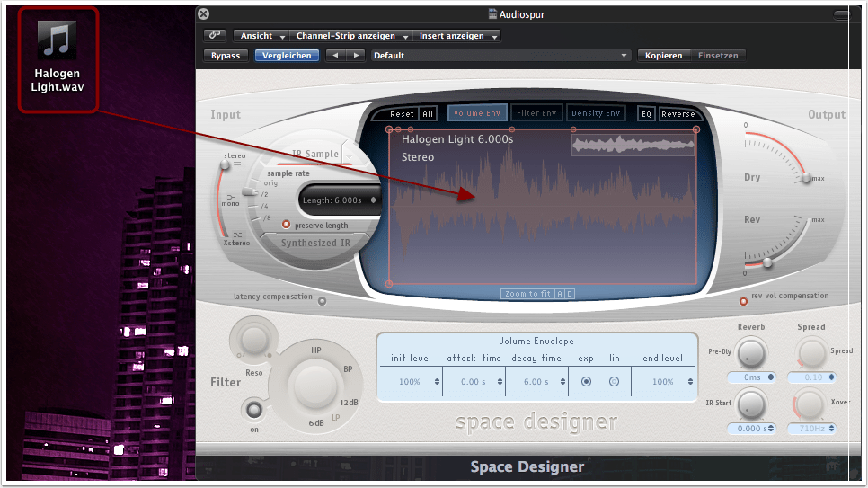Click the next preset arrow
868x488 pixels.
(x=356, y=56)
